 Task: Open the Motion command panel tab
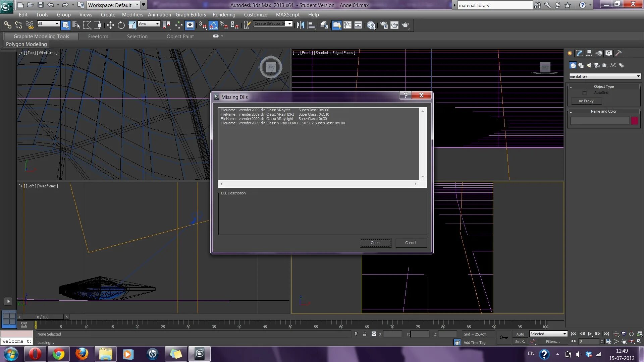point(599,53)
